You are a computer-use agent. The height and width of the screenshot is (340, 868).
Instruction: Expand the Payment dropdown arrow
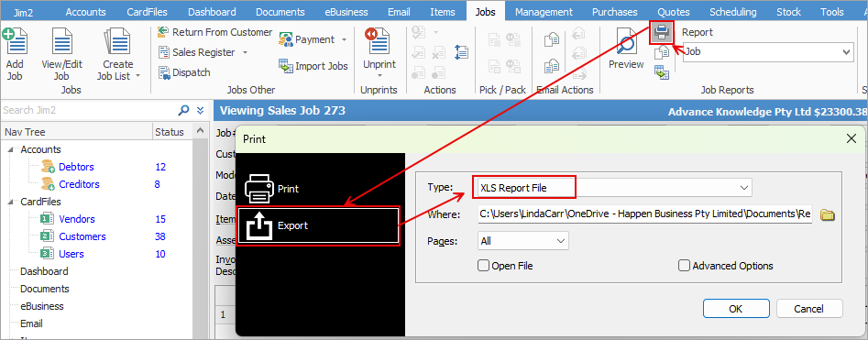(344, 40)
